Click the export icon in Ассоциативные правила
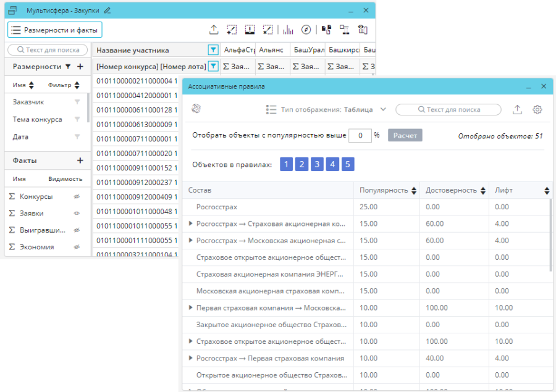 tap(518, 109)
